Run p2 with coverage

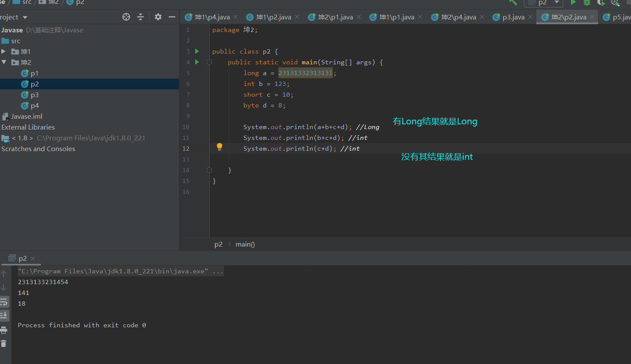(x=601, y=2)
